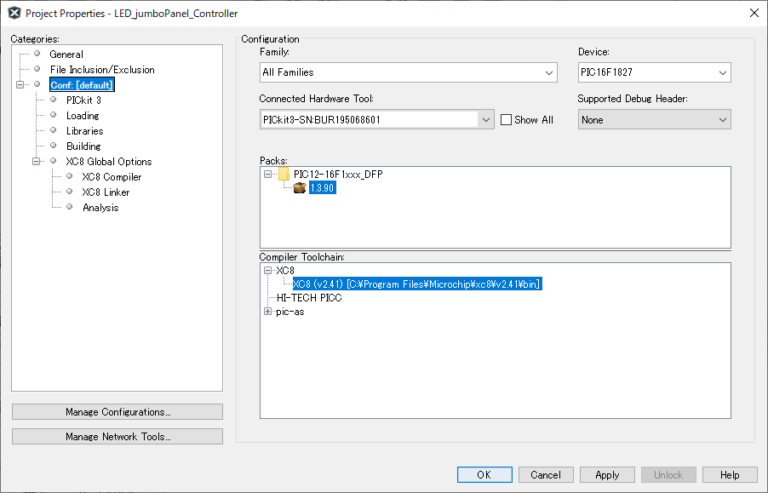Viewport: 768px width, 493px height.
Task: Open the Connected Hardware Tool dropdown
Action: 486,120
